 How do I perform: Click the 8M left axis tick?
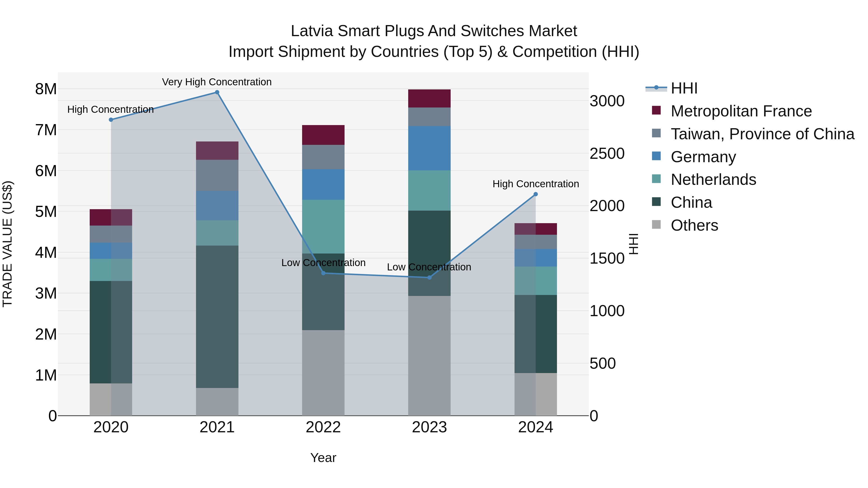46,89
